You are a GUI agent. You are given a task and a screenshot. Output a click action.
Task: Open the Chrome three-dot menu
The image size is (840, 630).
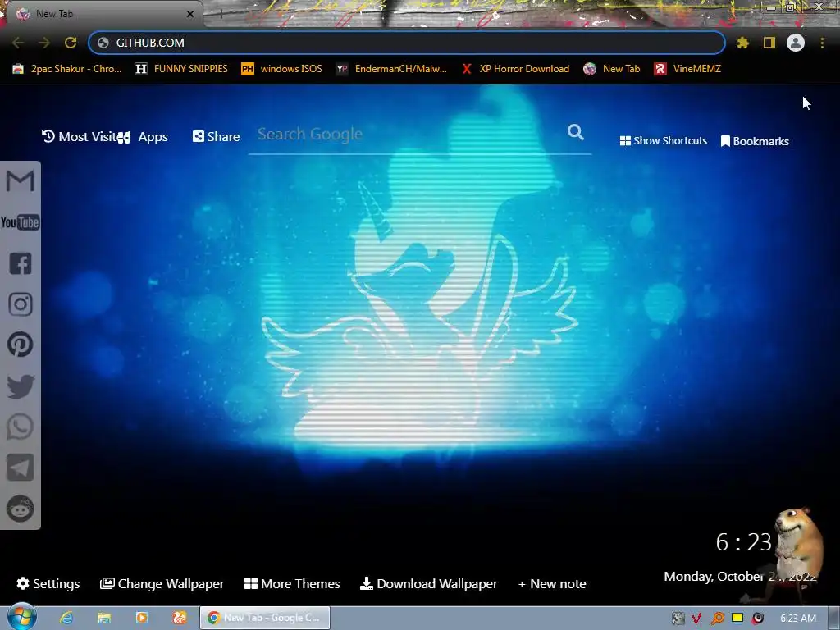click(x=822, y=43)
